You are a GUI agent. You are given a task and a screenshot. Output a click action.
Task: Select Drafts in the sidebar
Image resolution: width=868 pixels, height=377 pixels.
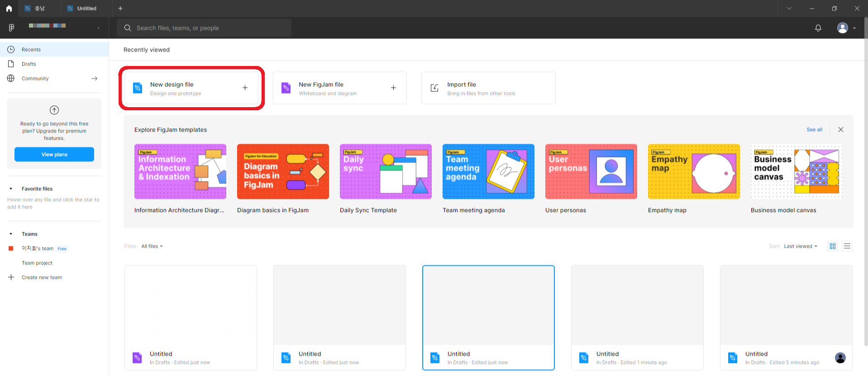[54, 64]
